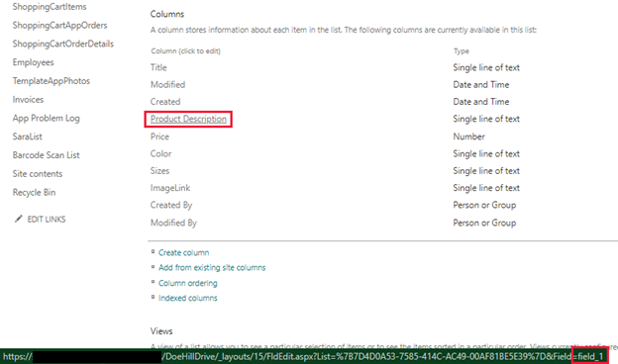Edit the Color column

coord(160,153)
